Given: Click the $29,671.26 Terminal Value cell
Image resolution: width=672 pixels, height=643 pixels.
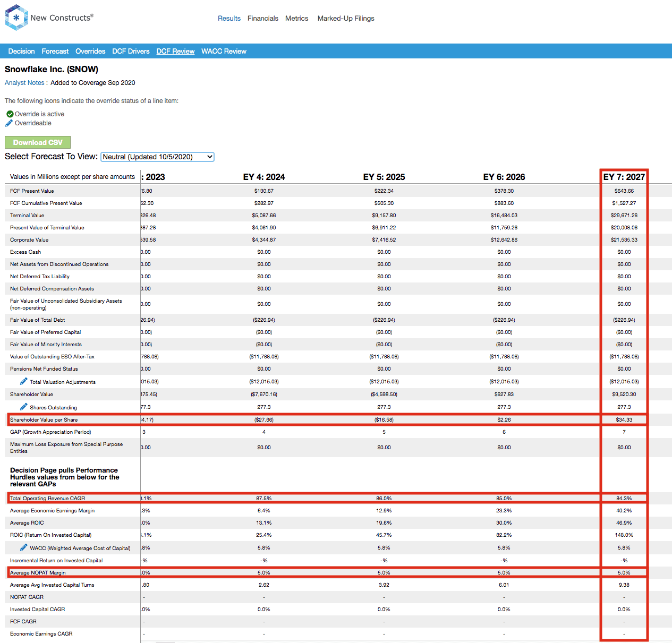Looking at the screenshot, I should coord(624,216).
